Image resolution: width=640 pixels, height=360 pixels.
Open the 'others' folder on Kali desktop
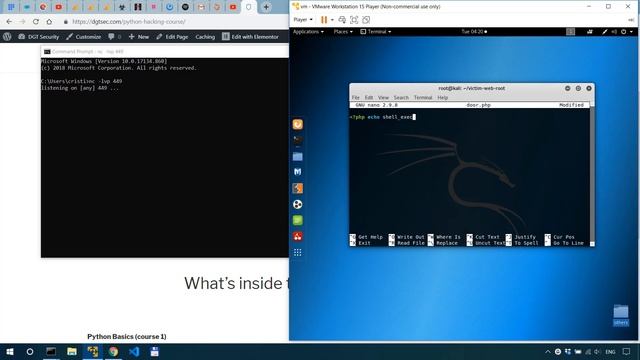point(621,315)
